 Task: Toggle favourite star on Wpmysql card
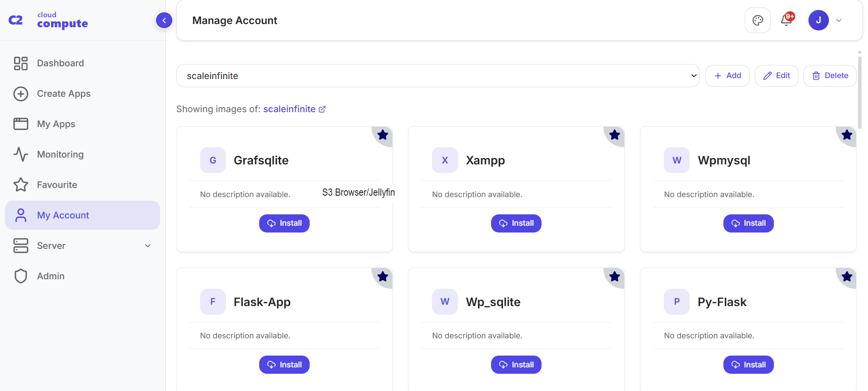(x=847, y=135)
